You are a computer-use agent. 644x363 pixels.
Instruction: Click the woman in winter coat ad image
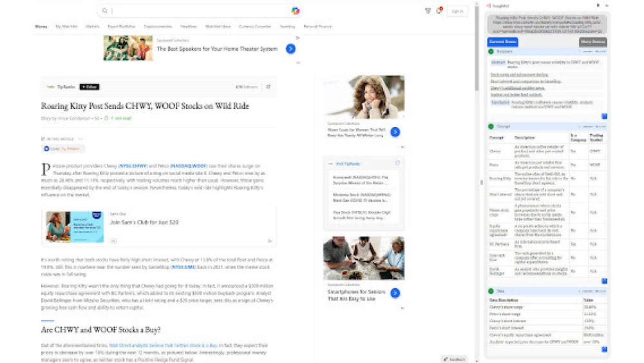pyautogui.click(x=365, y=97)
